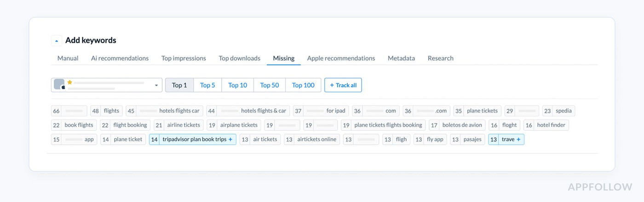The width and height of the screenshot is (644, 202).
Task: Open the Research tab
Action: [x=441, y=58]
